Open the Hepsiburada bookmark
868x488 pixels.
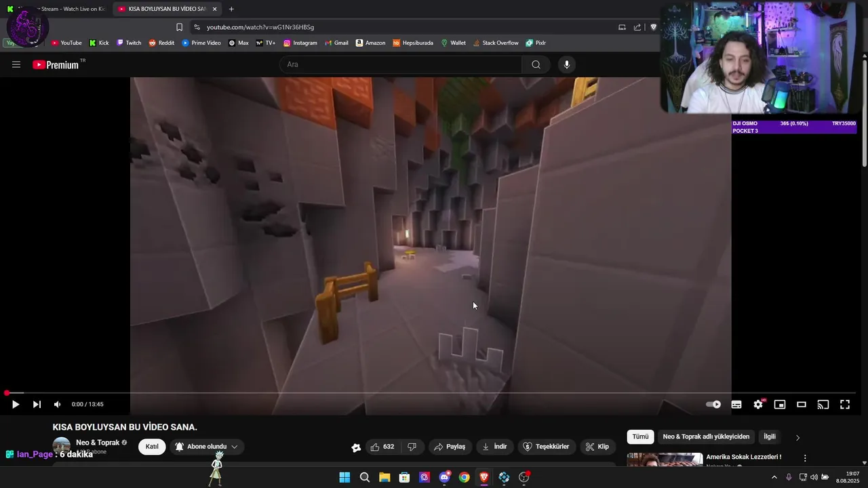(413, 43)
